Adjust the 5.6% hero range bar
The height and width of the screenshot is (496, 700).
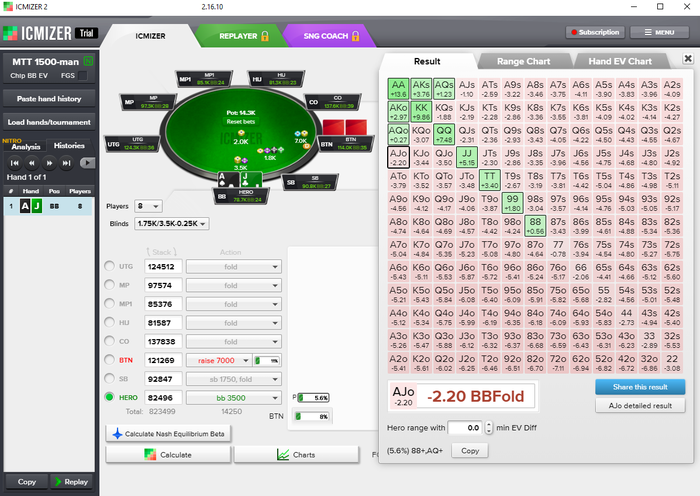coord(314,397)
